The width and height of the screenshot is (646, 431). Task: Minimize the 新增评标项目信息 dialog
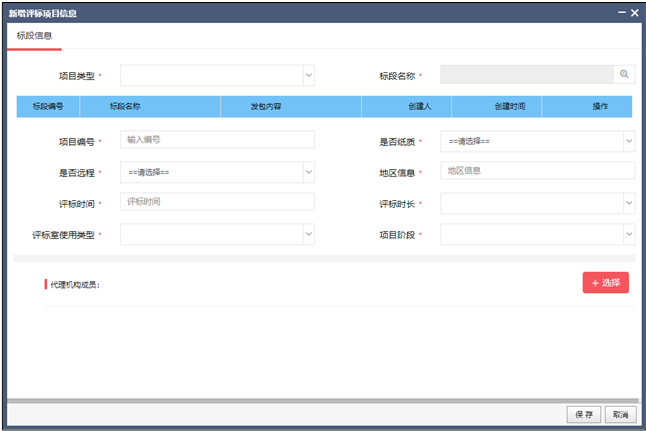620,13
